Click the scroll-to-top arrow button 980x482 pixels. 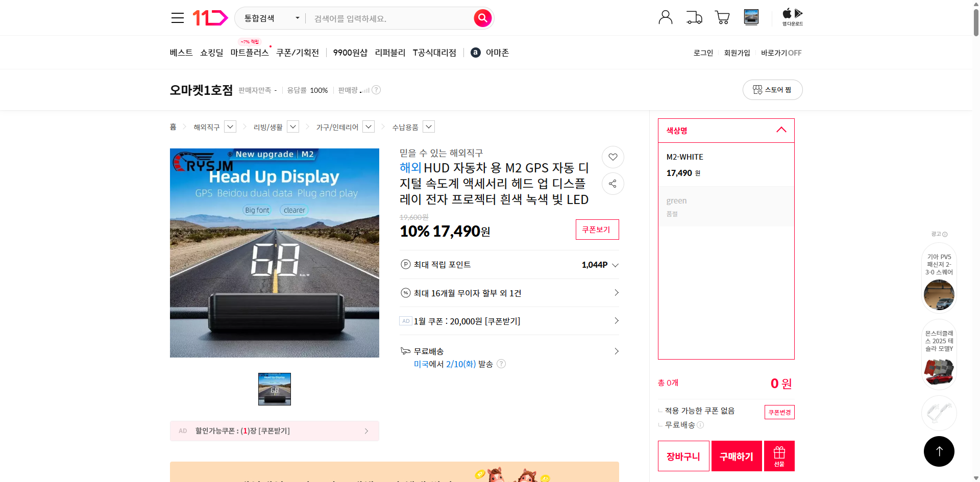939,451
